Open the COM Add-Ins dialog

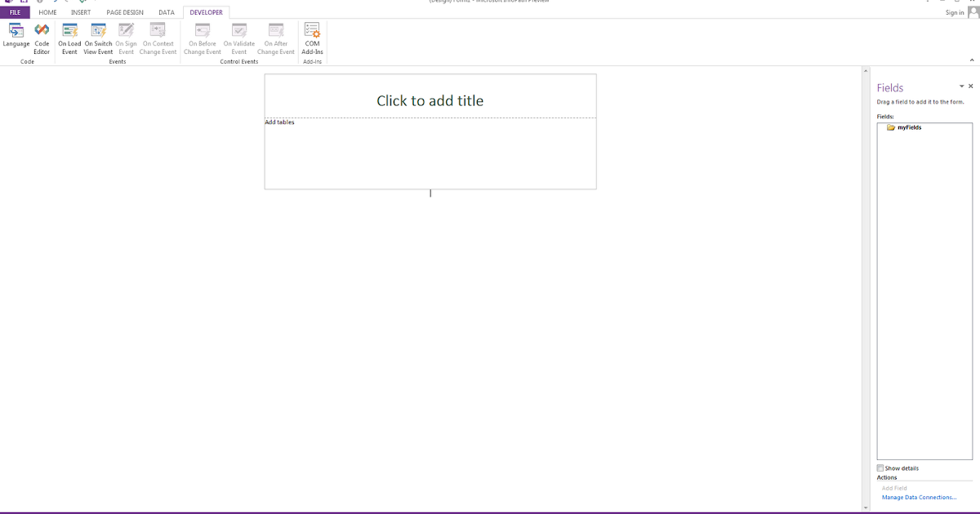(x=313, y=38)
